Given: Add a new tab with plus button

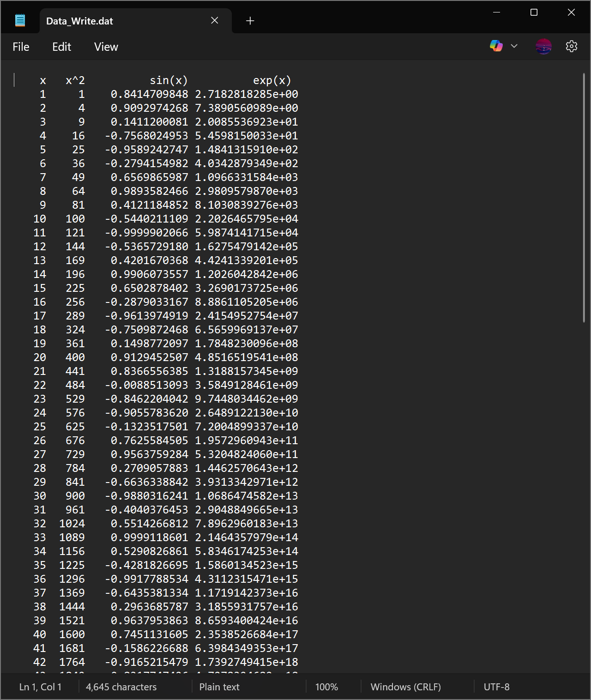Looking at the screenshot, I should pos(250,21).
